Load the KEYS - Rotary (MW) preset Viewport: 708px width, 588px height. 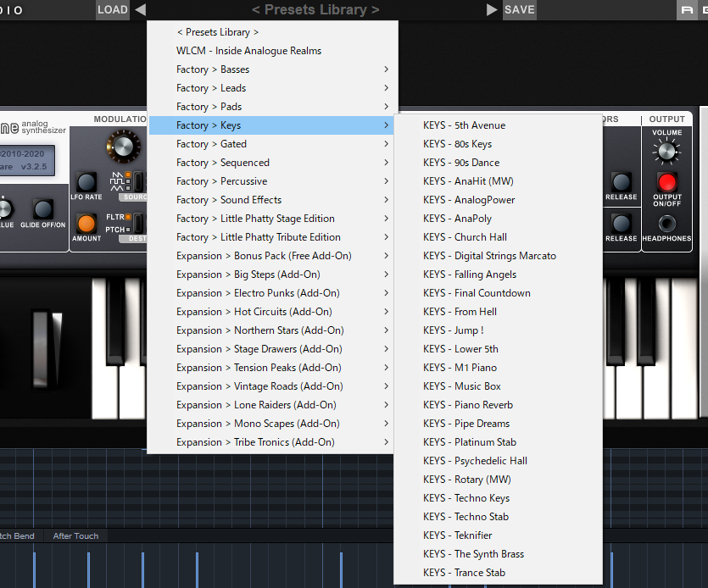tap(499, 480)
